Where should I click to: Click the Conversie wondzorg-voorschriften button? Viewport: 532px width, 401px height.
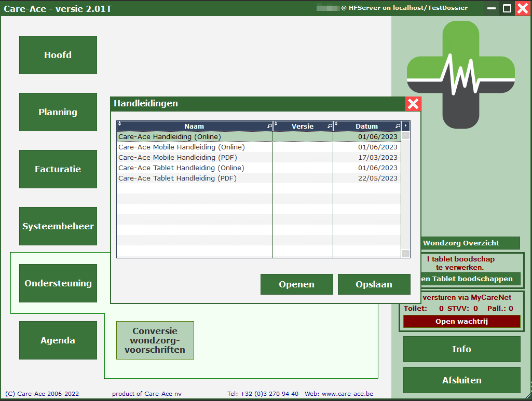[x=155, y=340]
